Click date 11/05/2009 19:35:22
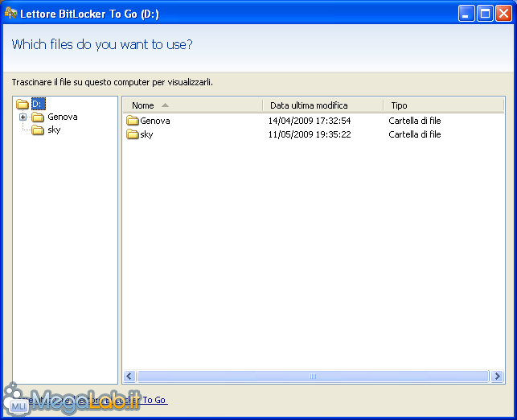 click(x=310, y=134)
